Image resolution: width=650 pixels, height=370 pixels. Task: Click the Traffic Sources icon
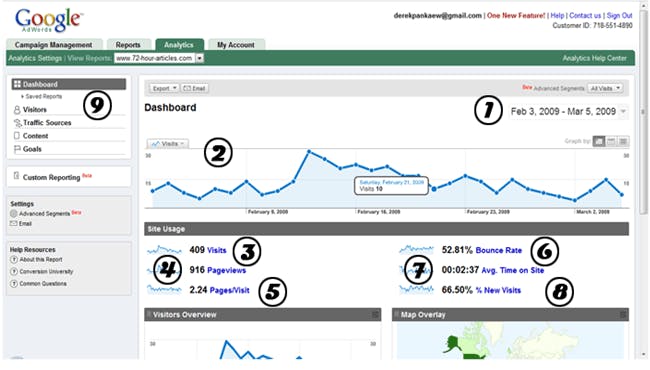click(x=17, y=123)
